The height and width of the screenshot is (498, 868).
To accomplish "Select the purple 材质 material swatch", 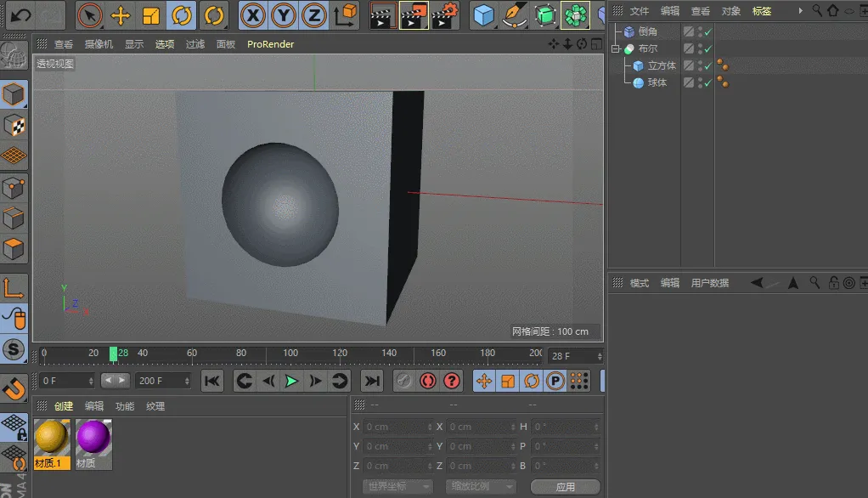I will click(x=93, y=444).
